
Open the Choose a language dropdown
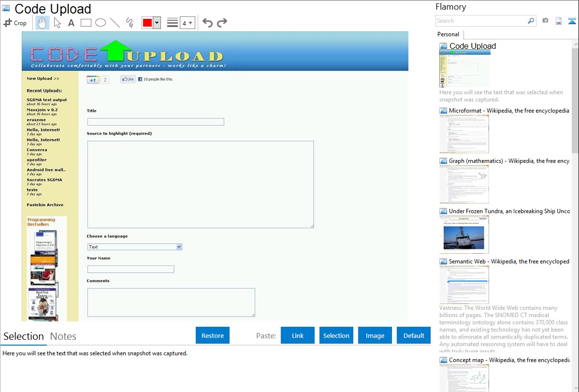[x=135, y=247]
